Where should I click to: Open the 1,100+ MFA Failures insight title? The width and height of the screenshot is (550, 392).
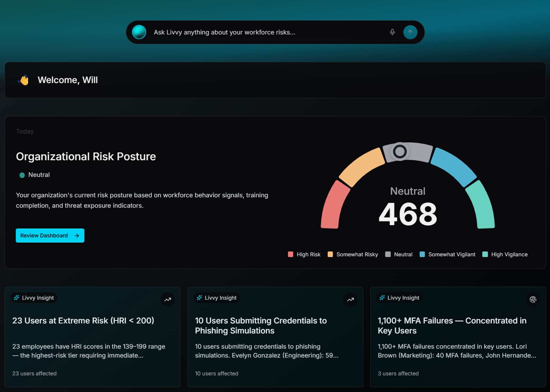(x=452, y=326)
